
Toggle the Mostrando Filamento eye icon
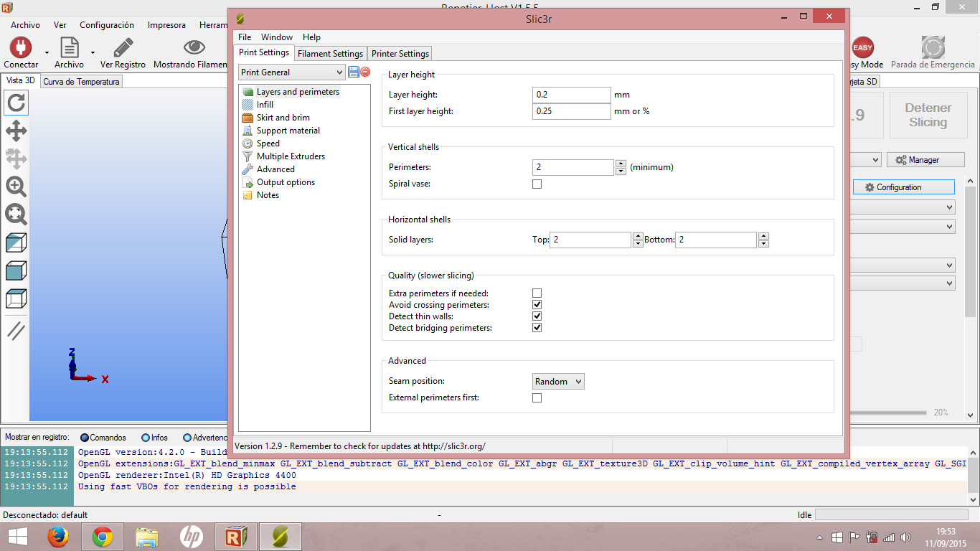(x=194, y=47)
